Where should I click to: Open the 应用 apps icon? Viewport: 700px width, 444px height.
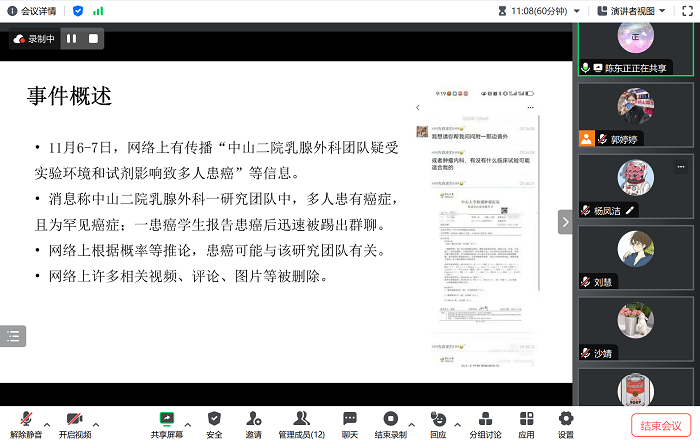(526, 423)
